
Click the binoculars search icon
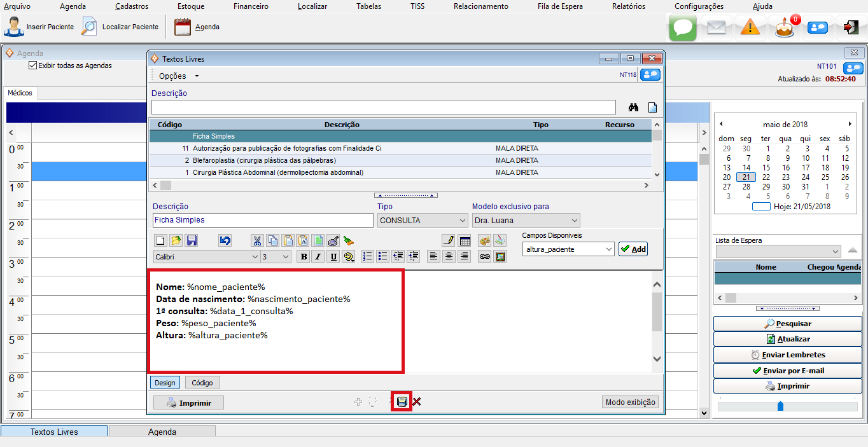pos(633,107)
